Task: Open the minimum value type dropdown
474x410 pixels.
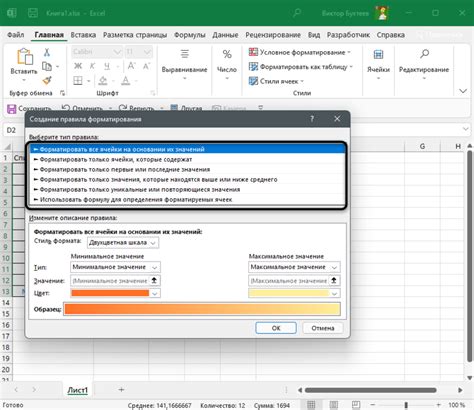Action: pyautogui.click(x=115, y=267)
